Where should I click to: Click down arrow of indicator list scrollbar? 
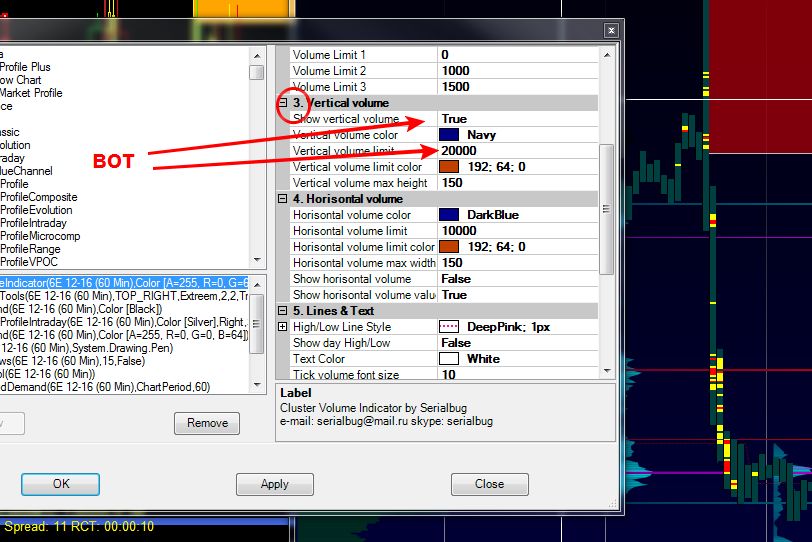[x=257, y=258]
